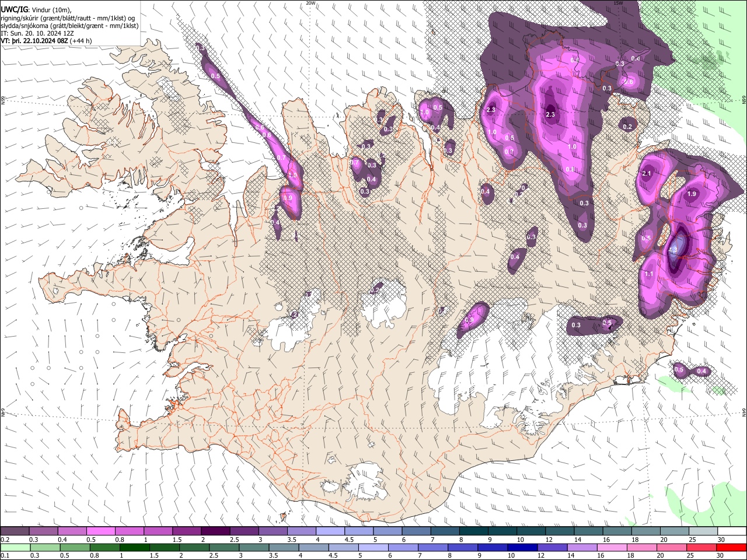
Task: Select the medium purple 1.5–2 upper legend swatch
Action: [187, 531]
